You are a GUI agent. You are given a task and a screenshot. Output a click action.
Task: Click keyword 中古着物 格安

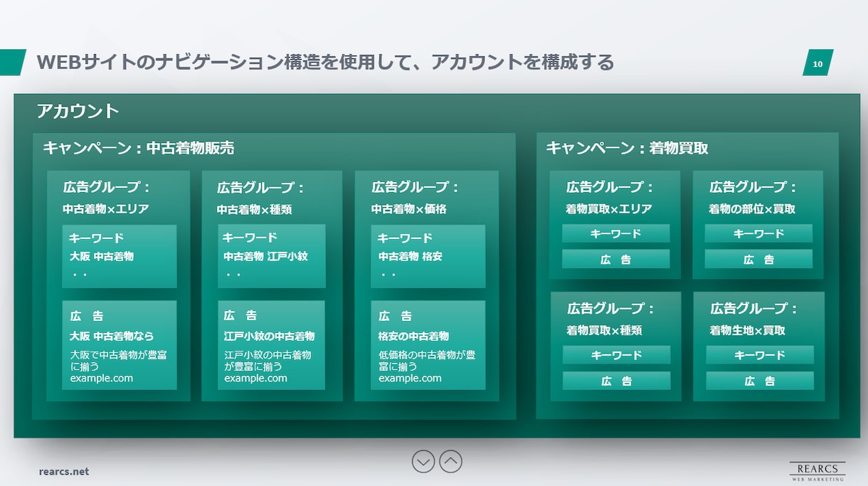point(410,256)
